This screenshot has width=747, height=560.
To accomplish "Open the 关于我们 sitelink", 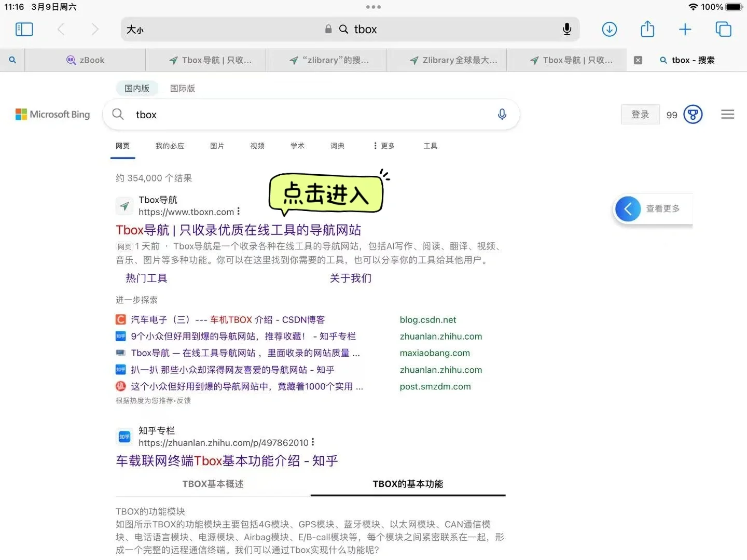I will pos(351,278).
